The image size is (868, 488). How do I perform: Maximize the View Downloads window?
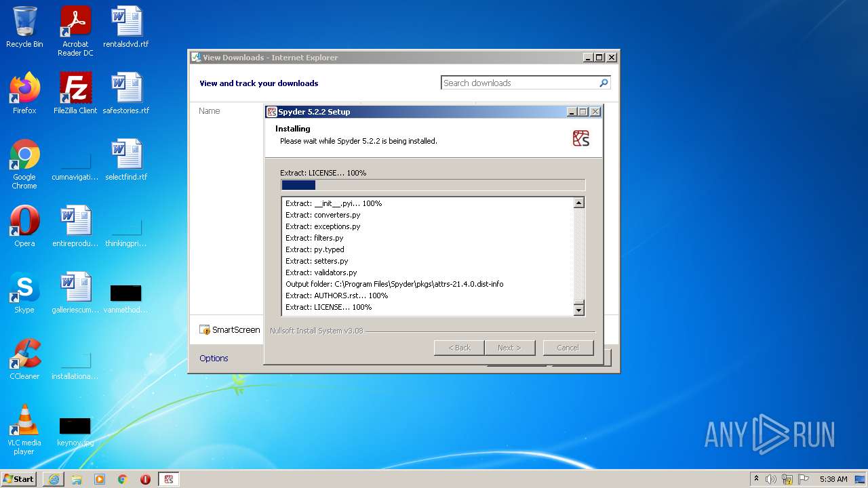tap(599, 58)
